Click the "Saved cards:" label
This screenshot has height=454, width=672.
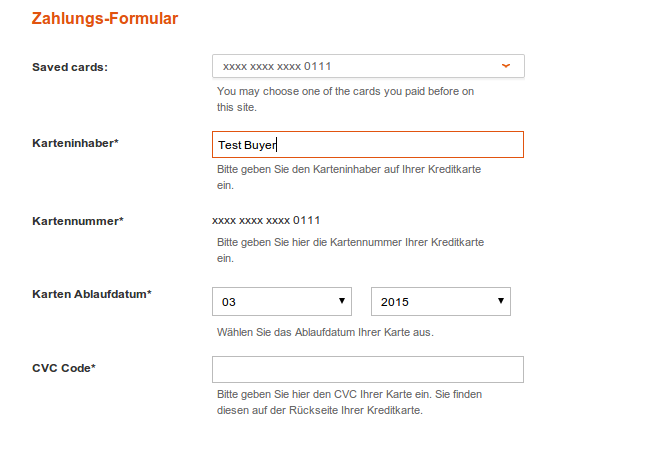70,67
